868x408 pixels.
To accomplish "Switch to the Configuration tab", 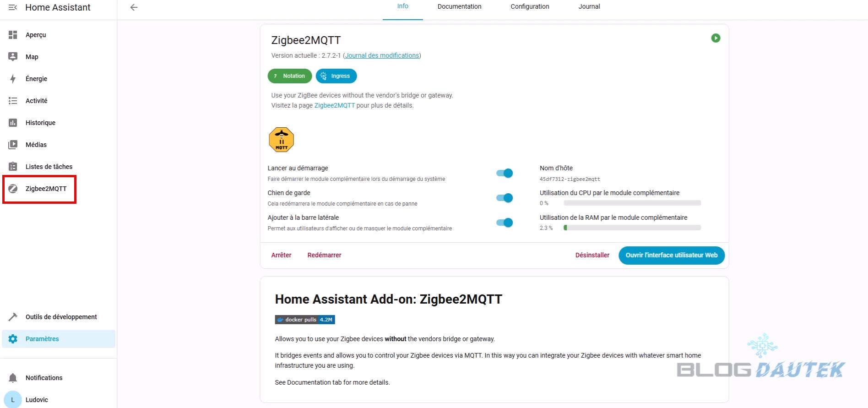I will [530, 6].
